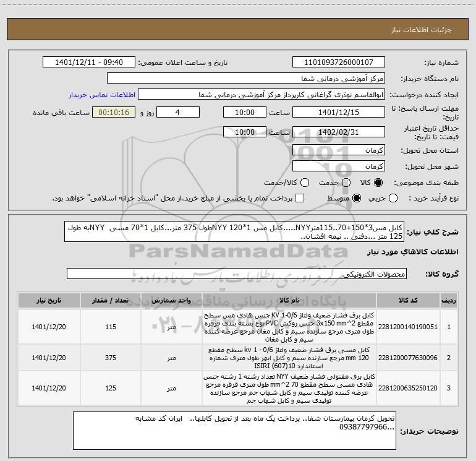Click quantity cell 125

(111, 388)
